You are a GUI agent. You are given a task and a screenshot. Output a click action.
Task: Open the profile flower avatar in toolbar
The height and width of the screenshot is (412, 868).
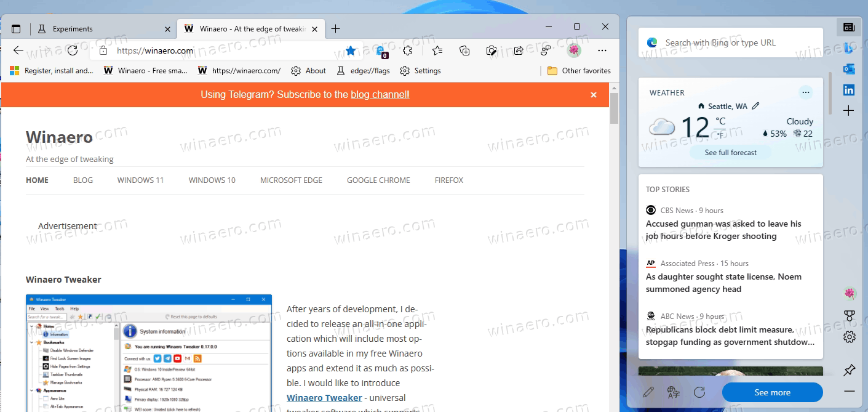[574, 50]
